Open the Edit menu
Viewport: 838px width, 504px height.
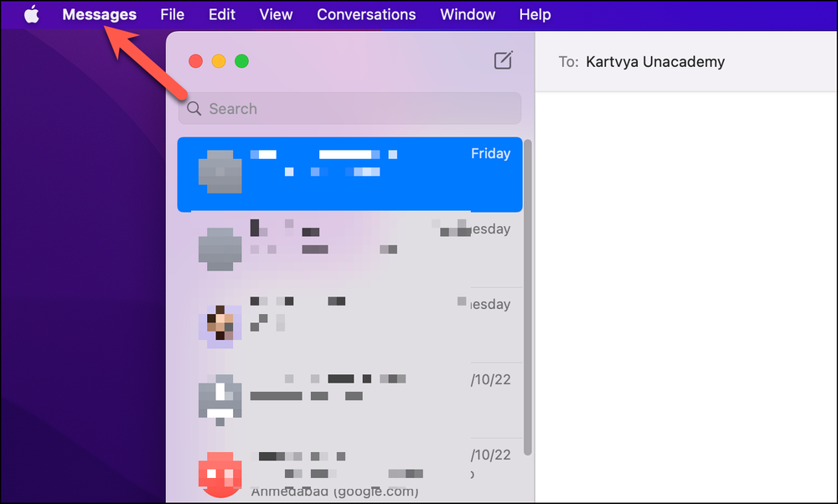click(x=221, y=14)
